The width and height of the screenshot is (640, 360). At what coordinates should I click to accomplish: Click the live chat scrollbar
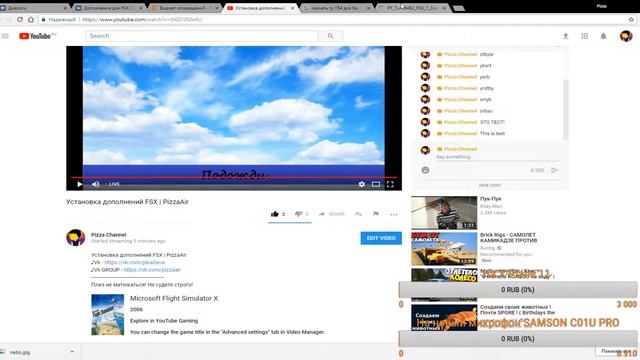coord(565,109)
